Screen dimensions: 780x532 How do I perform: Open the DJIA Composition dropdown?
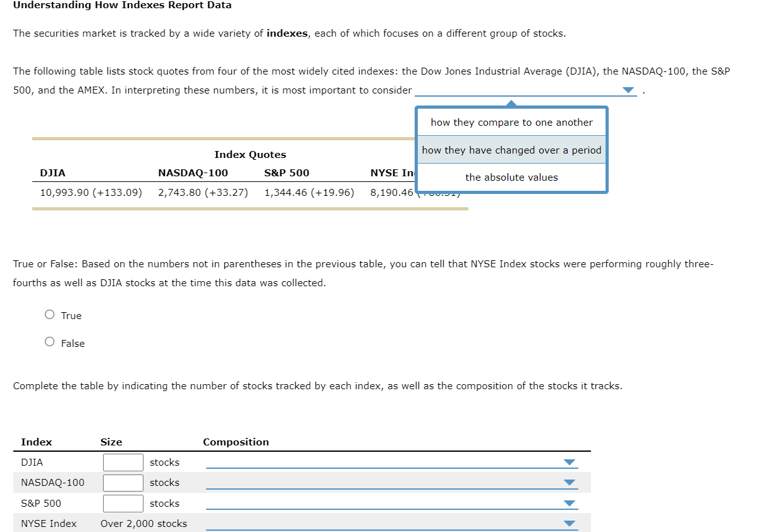tap(570, 462)
